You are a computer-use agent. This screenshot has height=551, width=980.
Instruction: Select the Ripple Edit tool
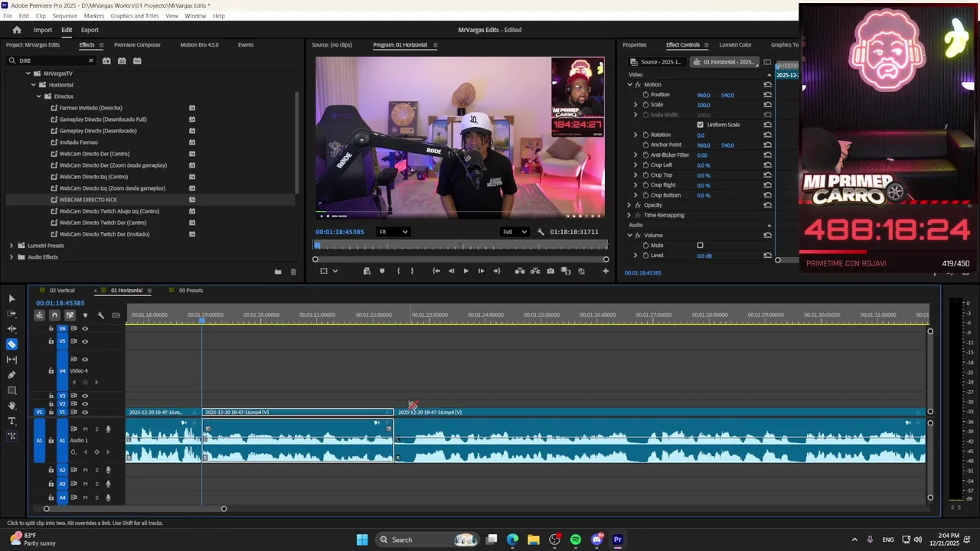(11, 329)
